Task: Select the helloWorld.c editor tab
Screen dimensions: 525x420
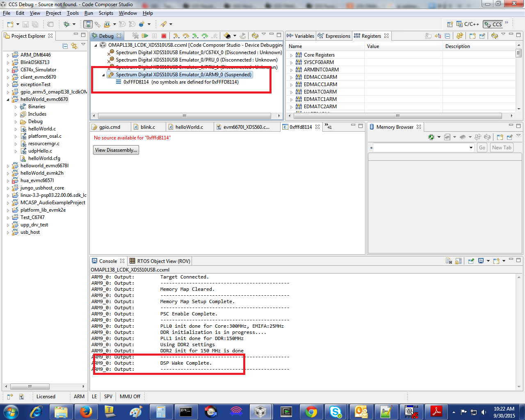Action: 189,127
